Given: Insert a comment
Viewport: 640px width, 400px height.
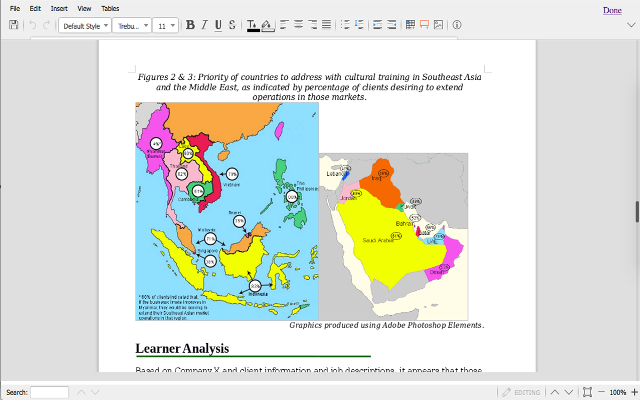Looking at the screenshot, I should click(424, 25).
